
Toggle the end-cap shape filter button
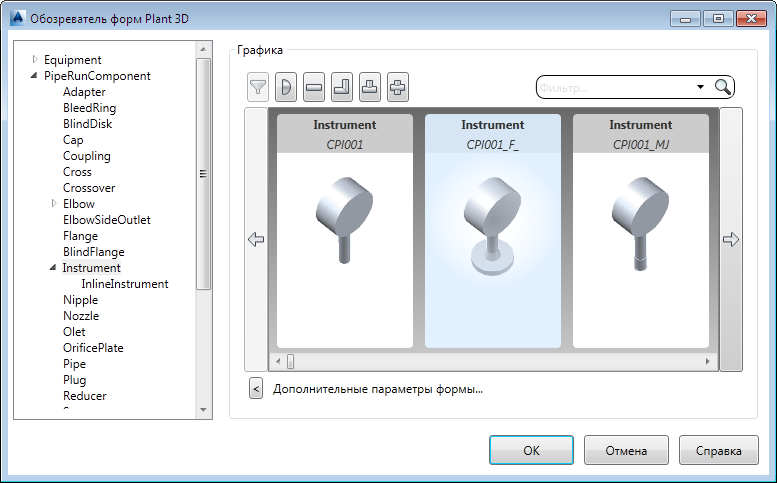coord(286,87)
